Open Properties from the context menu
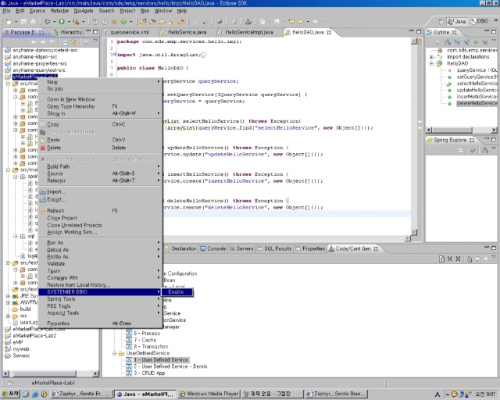 [100, 323]
